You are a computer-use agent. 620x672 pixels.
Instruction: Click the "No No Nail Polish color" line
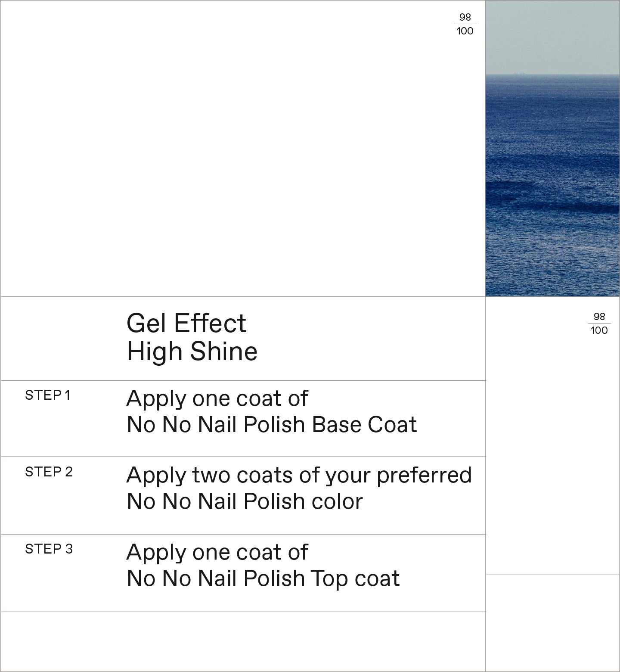[245, 501]
